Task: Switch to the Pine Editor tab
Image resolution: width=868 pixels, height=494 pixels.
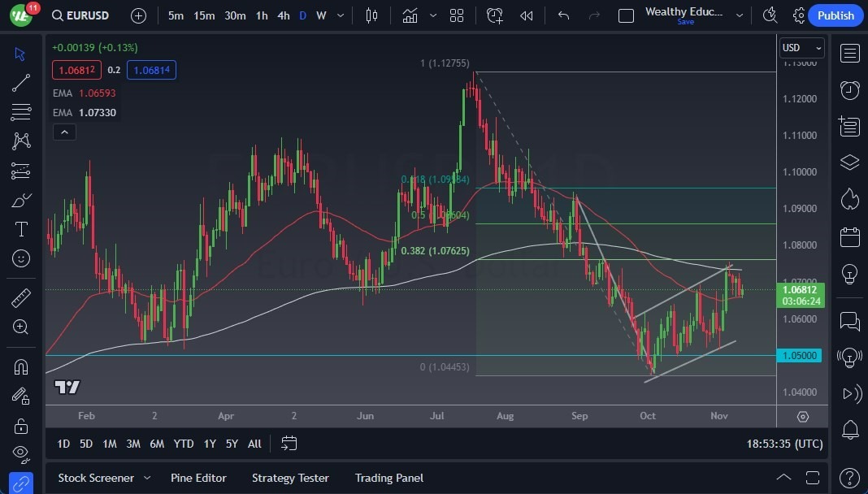Action: pos(198,478)
